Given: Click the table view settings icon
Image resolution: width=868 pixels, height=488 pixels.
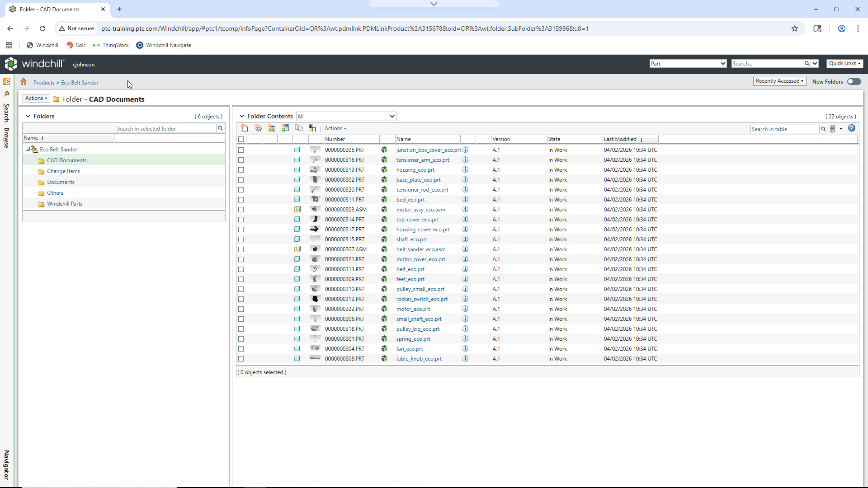Looking at the screenshot, I should (833, 129).
